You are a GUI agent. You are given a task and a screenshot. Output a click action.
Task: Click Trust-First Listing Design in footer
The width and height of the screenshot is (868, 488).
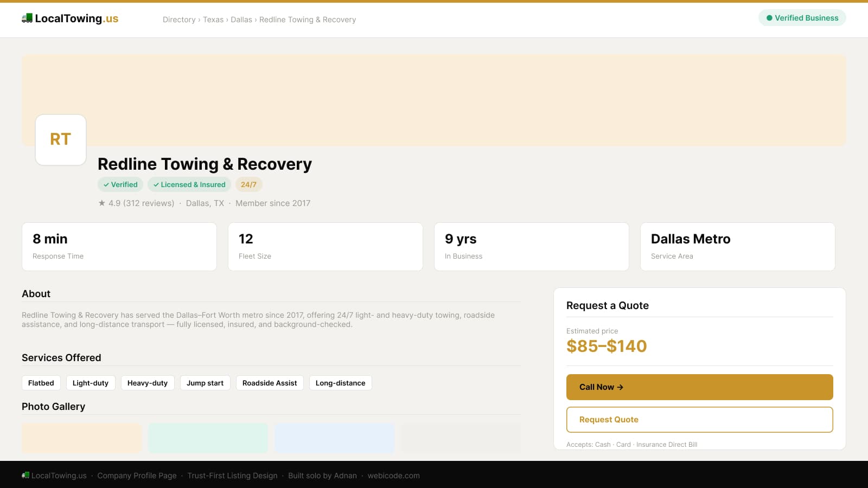tap(232, 476)
